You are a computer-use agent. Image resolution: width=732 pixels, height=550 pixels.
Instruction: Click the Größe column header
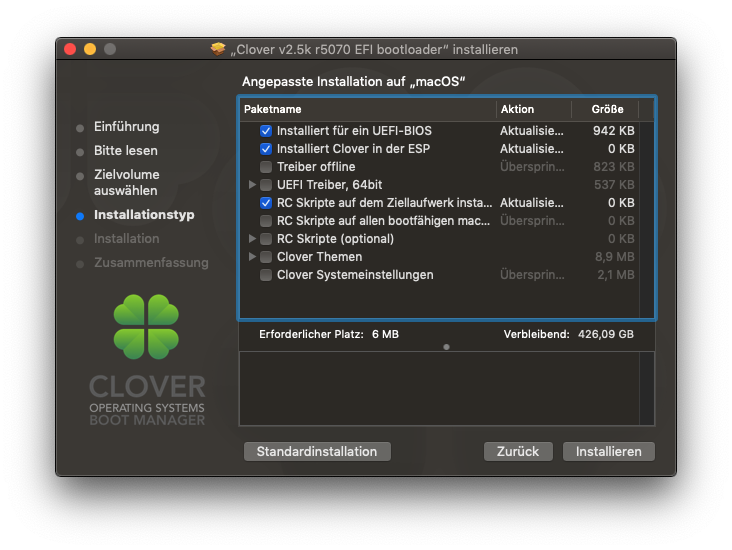click(x=605, y=109)
